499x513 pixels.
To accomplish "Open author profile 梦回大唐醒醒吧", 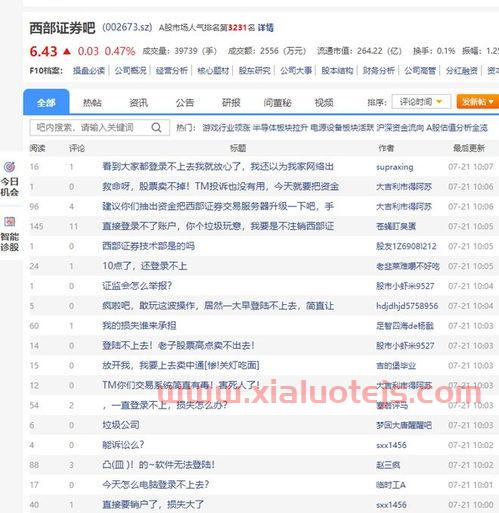I will (404, 425).
